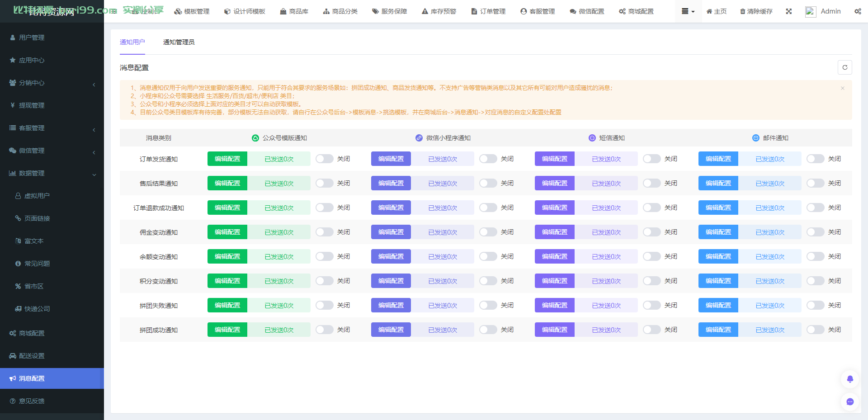868x420 pixels.
Task: Enable 微信小程序通知 switch for 售后结果通知
Action: tap(488, 183)
